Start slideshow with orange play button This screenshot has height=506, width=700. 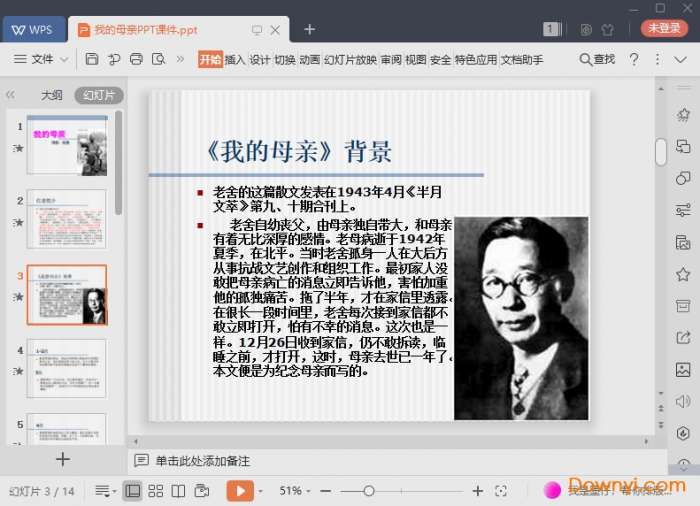click(x=240, y=491)
